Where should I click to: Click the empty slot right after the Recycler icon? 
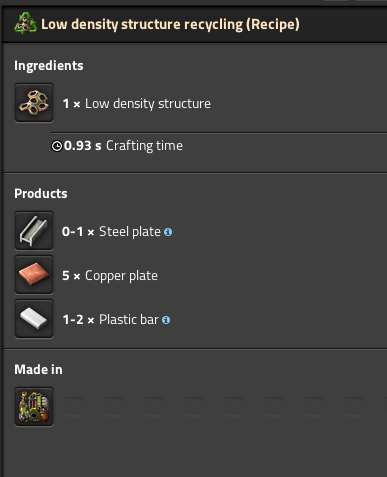pos(74,407)
